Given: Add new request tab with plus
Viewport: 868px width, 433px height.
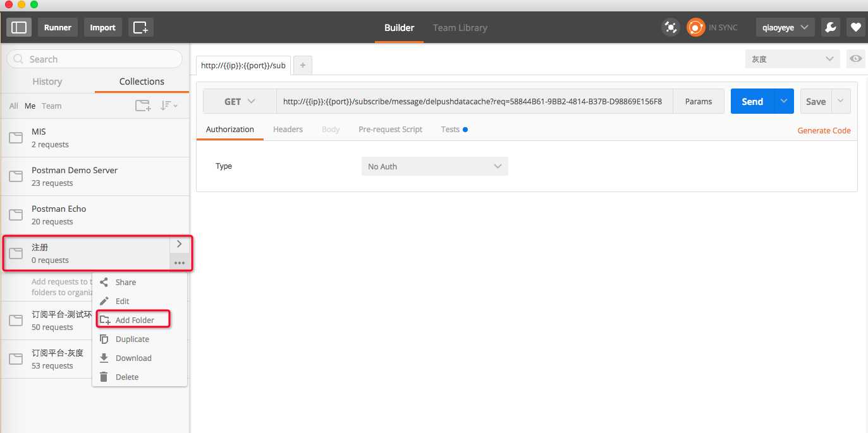Looking at the screenshot, I should [303, 65].
